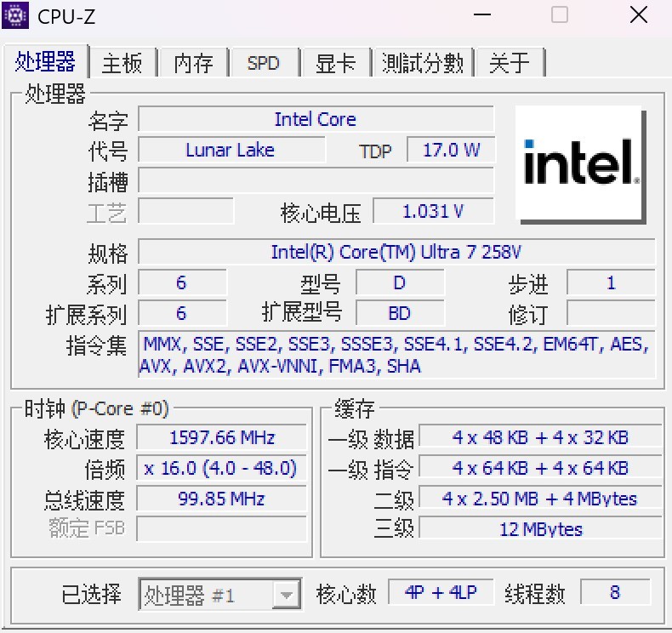The image size is (672, 633).
Task: Click the arrow on the processor combo box
Action: pos(288,595)
